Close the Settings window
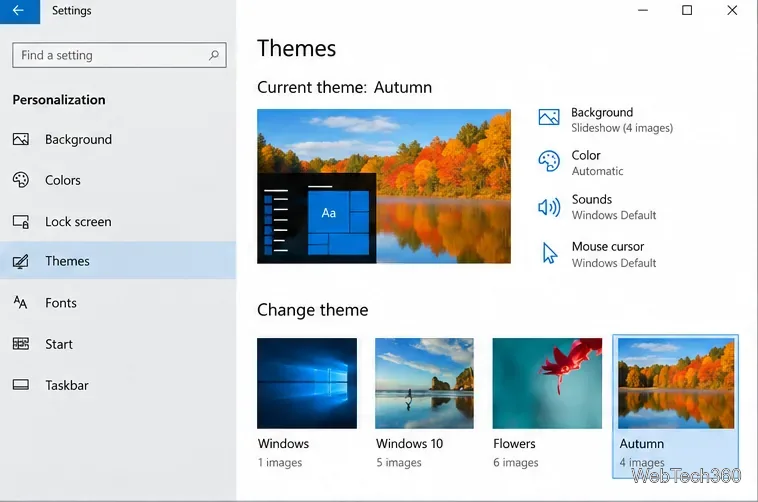Image resolution: width=758 pixels, height=502 pixels. coord(732,10)
